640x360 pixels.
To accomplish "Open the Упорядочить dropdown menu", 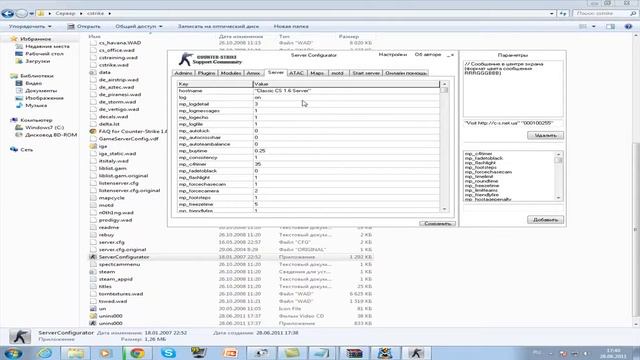I will (30, 27).
